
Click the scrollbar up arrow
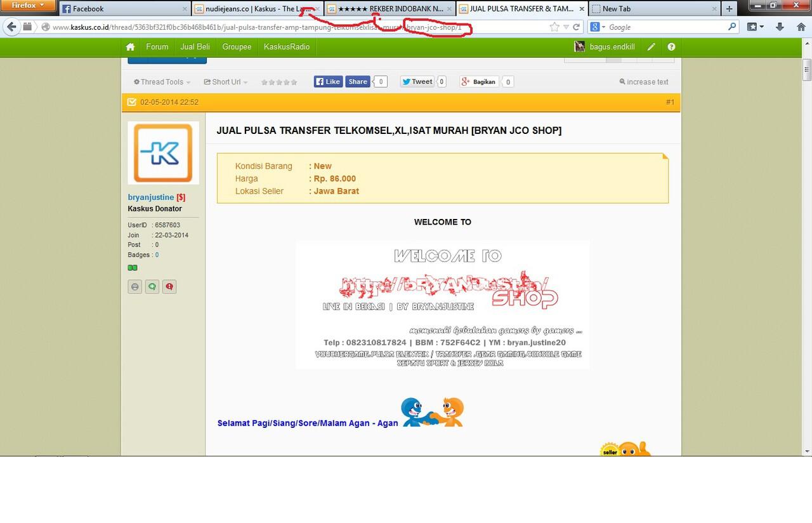807,43
